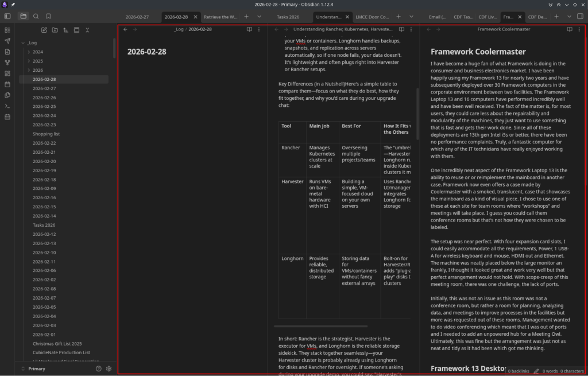Close the 2026-02-28 tab

[x=195, y=17]
